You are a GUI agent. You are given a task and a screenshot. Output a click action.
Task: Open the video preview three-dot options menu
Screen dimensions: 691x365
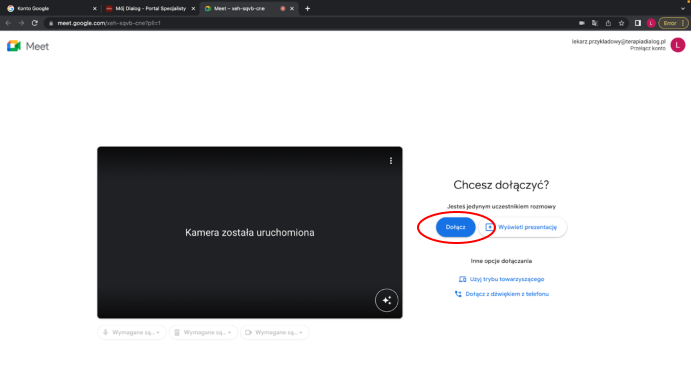(390, 161)
